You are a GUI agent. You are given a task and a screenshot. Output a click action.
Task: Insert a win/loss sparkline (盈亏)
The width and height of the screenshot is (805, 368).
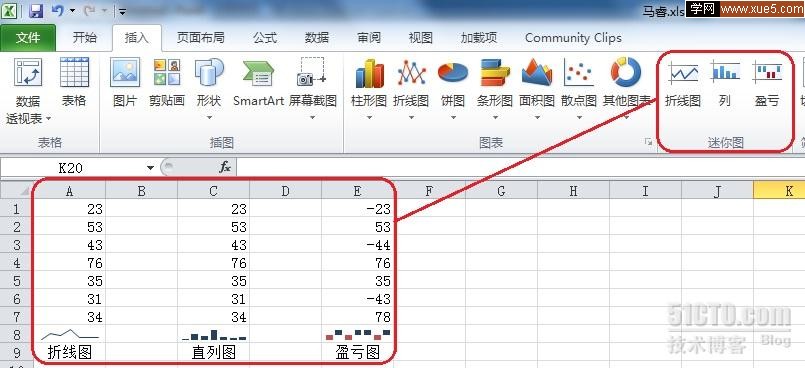click(767, 82)
